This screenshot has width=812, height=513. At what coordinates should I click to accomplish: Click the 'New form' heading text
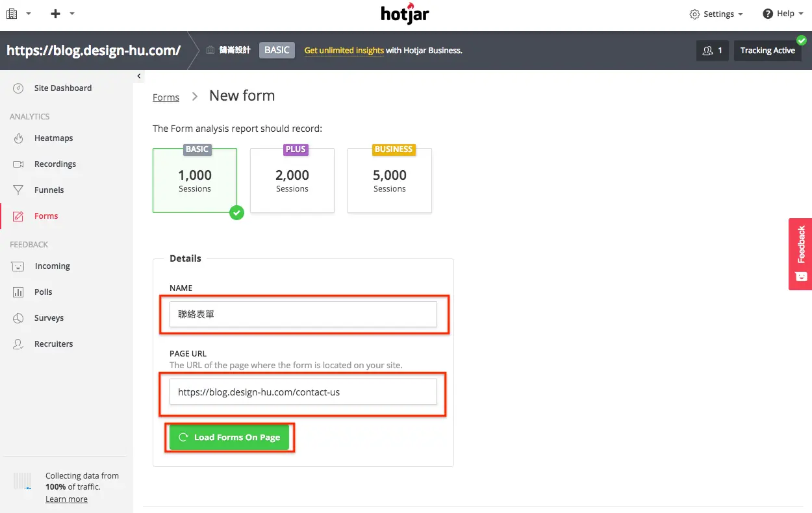click(242, 96)
